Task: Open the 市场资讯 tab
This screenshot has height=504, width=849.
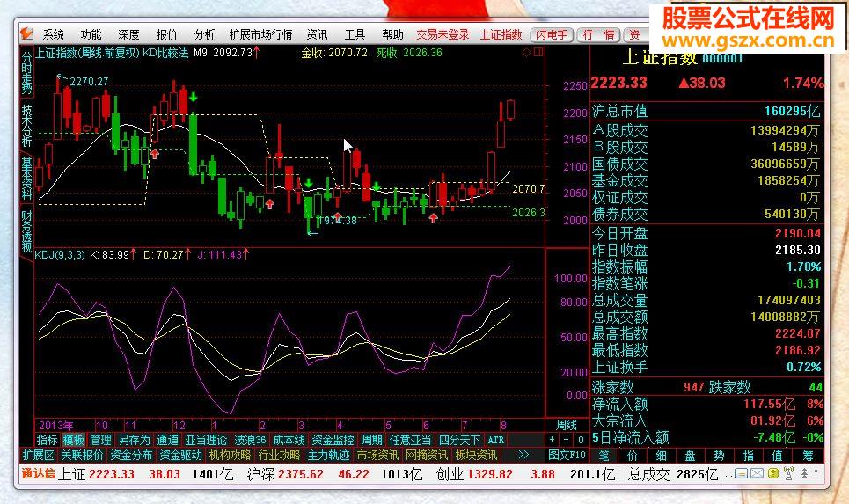Action: pyautogui.click(x=377, y=455)
